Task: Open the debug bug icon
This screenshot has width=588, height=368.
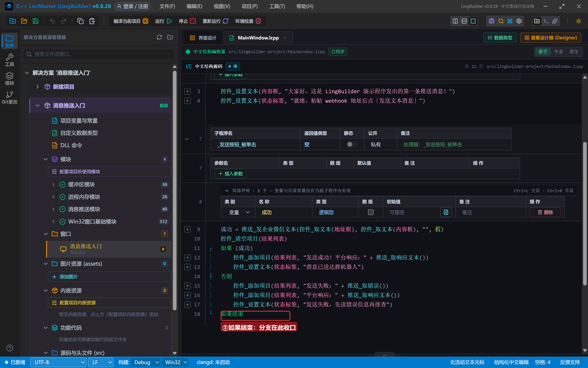Action: (x=491, y=21)
